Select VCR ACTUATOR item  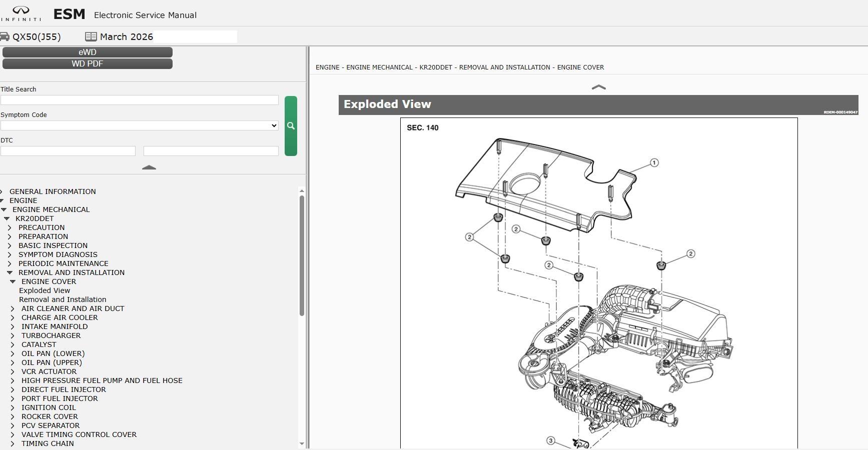coord(49,371)
